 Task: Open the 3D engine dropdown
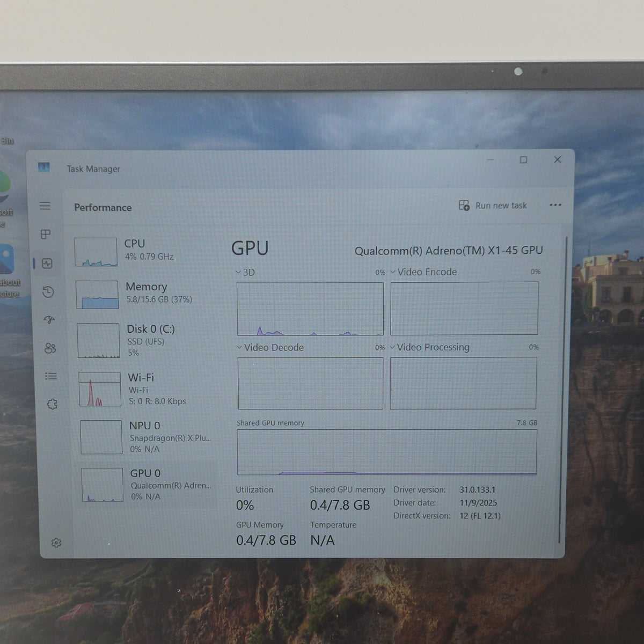coord(246,273)
